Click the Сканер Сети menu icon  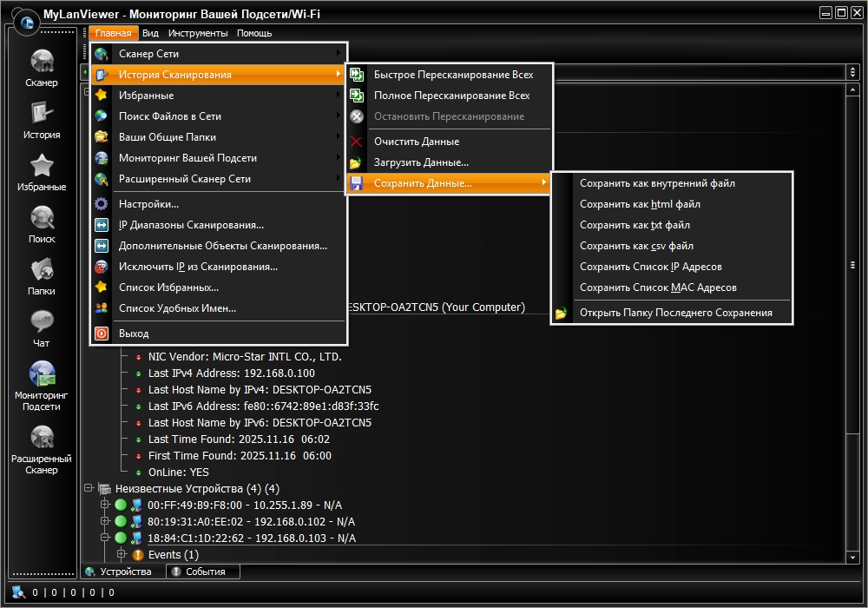point(102,54)
